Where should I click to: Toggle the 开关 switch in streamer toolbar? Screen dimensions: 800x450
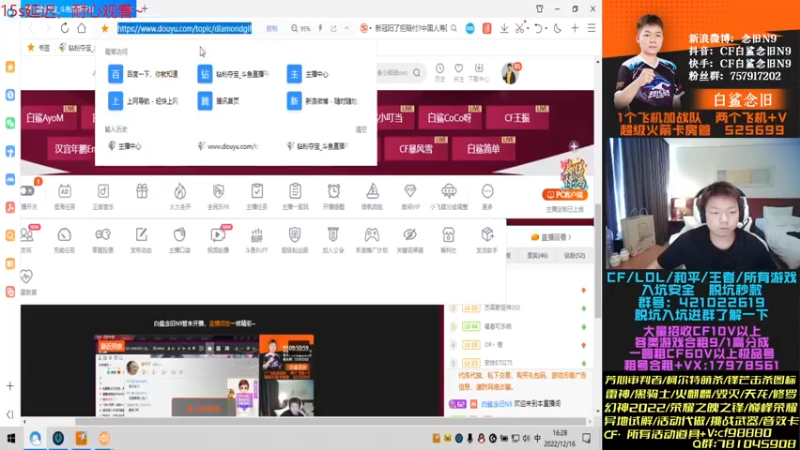[28, 191]
